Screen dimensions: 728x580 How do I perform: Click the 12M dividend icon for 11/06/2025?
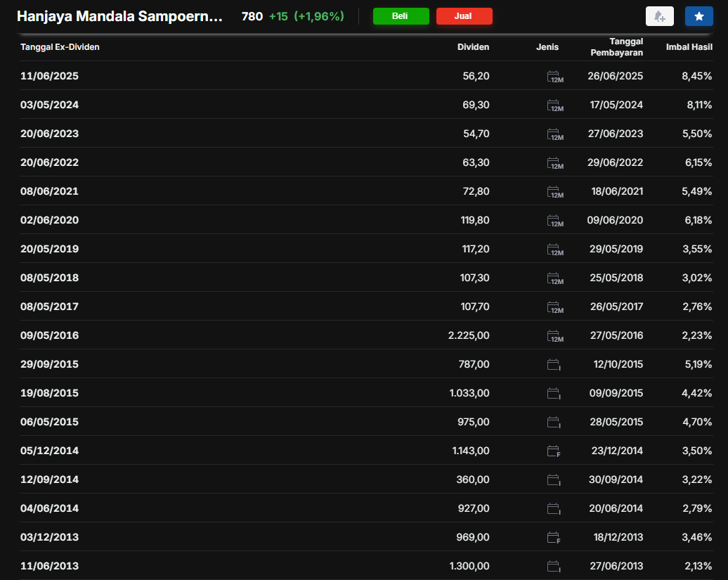pyautogui.click(x=555, y=77)
